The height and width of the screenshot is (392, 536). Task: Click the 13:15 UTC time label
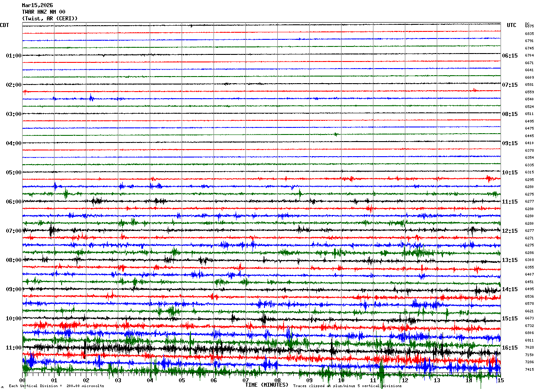[510, 260]
